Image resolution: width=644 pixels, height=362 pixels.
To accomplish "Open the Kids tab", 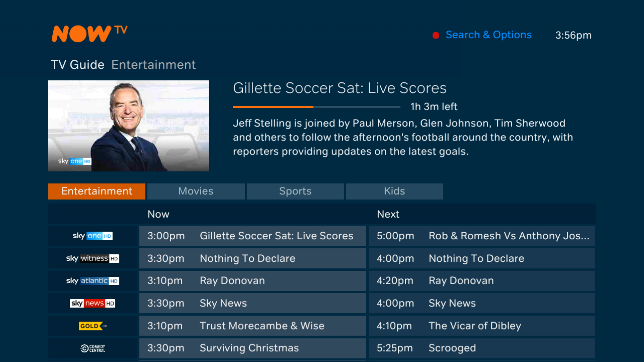I will 394,191.
